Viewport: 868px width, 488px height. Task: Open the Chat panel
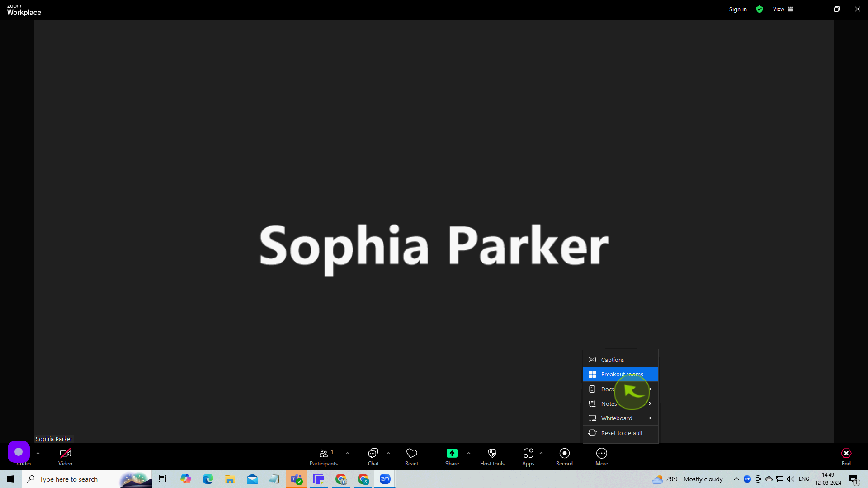pos(373,457)
